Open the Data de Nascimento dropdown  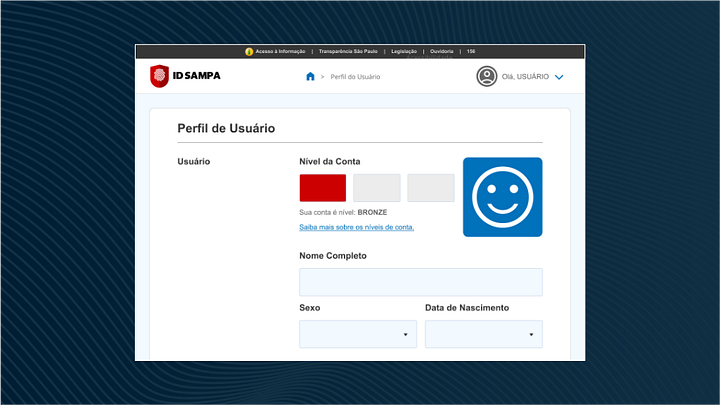(x=484, y=334)
